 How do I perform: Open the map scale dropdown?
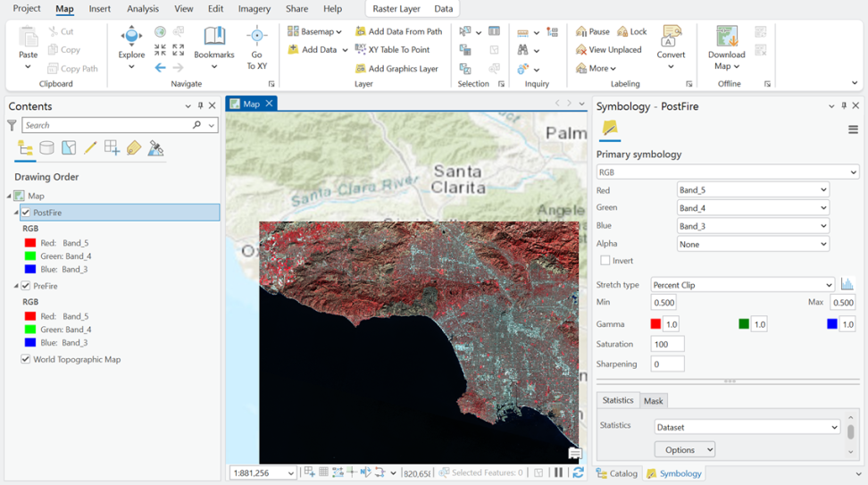290,472
